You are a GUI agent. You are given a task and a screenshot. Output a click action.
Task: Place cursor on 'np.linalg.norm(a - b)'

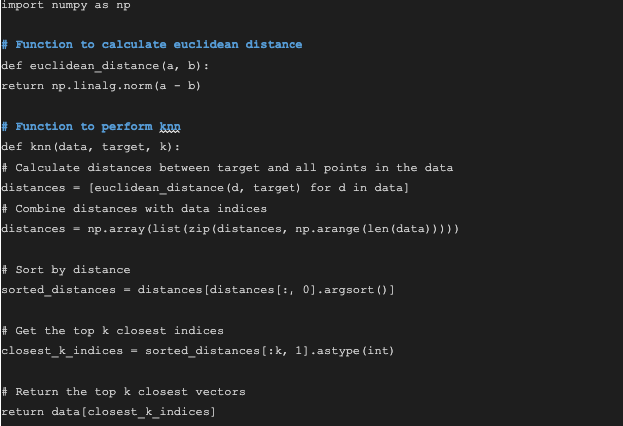[x=126, y=86]
